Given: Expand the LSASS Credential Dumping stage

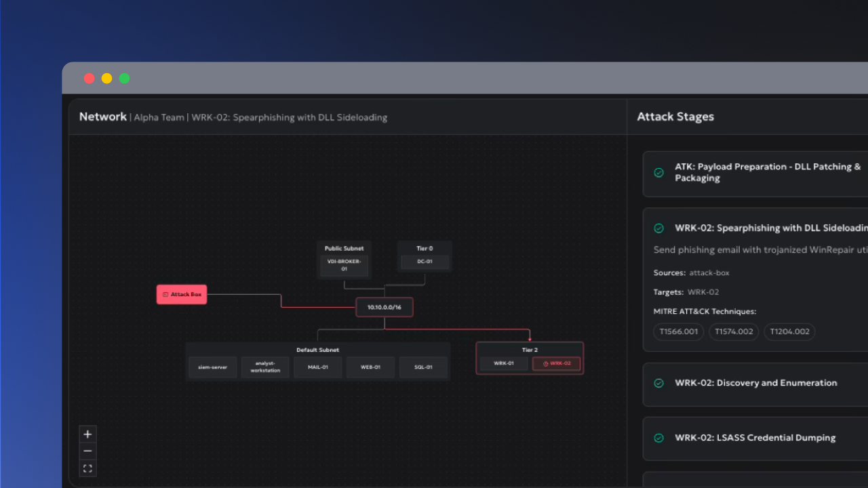Looking at the screenshot, I should point(755,438).
